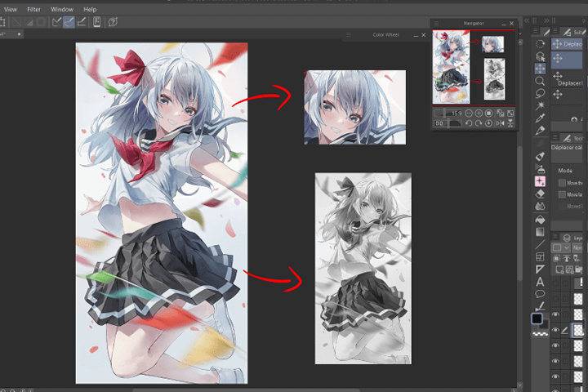Select the Eyedropper tool
Image resolution: width=588 pixels, height=392 pixels.
540,118
